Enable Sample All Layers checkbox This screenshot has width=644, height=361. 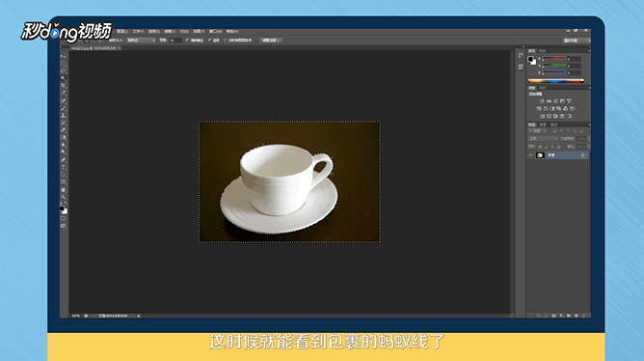[x=225, y=40]
